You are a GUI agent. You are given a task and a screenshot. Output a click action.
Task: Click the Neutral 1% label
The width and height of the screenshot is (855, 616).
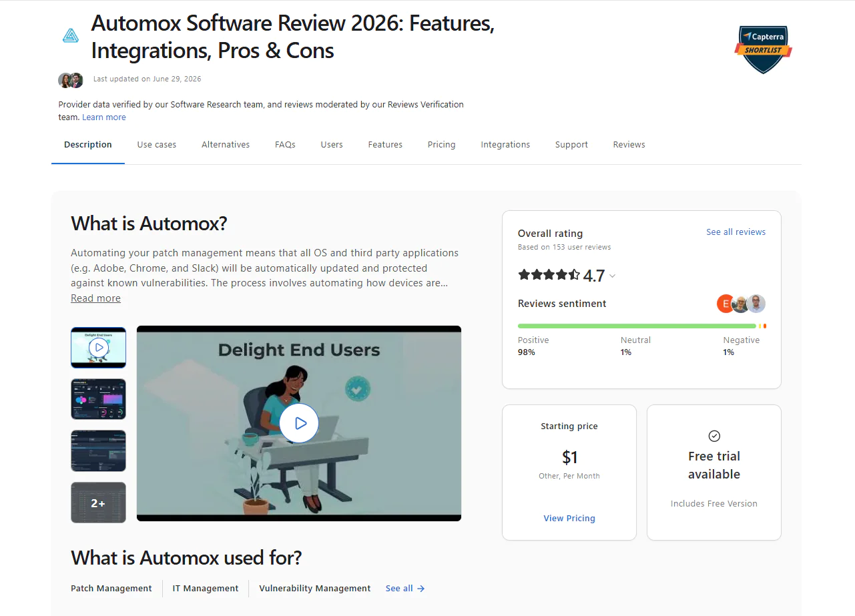[635, 346]
